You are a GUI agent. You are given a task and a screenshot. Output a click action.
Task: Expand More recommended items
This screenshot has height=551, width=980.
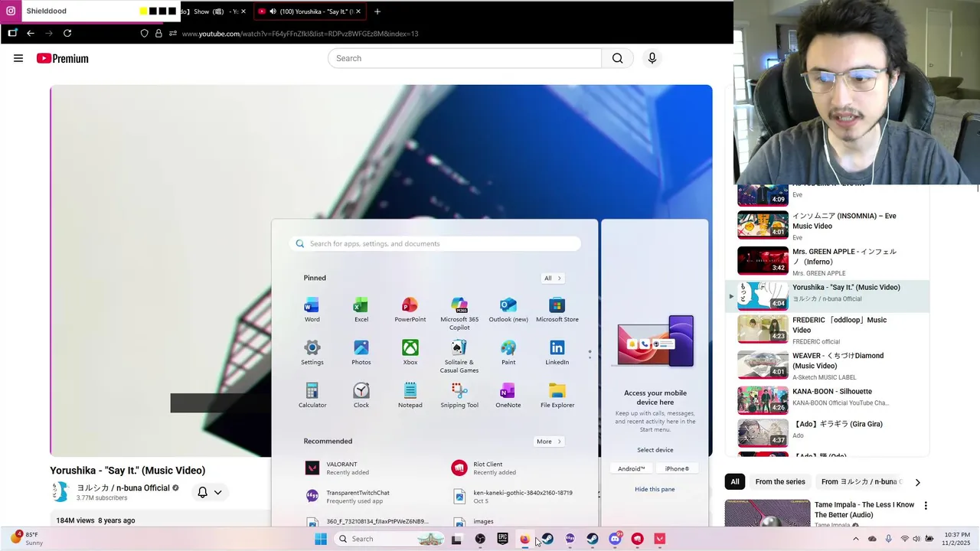click(x=549, y=441)
